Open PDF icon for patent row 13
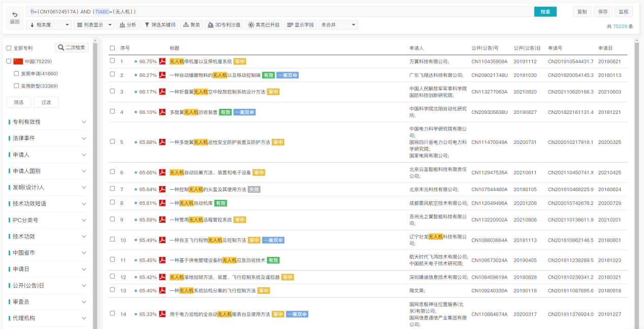644x329 pixels. click(x=163, y=290)
